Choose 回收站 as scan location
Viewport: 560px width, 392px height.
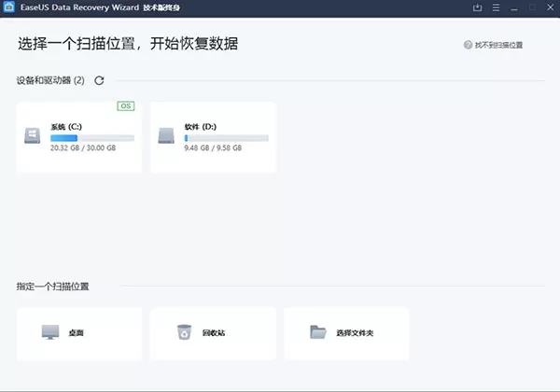click(x=213, y=333)
